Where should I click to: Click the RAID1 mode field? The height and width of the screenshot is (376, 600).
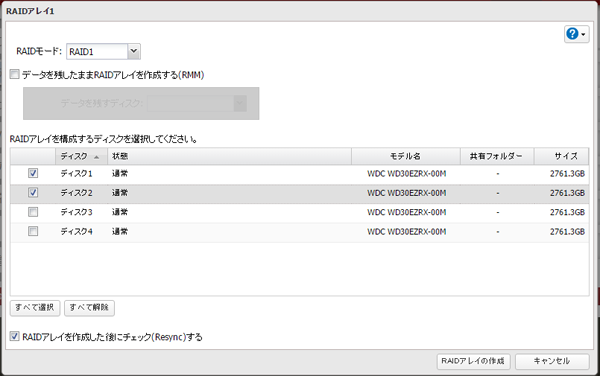(x=97, y=52)
